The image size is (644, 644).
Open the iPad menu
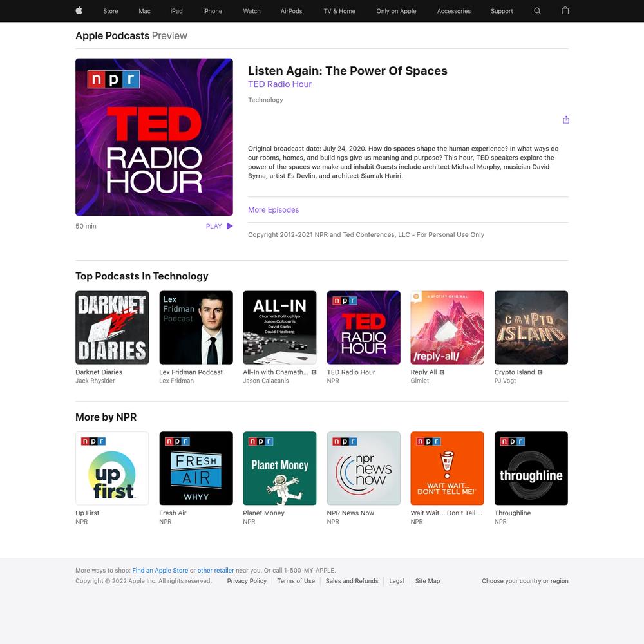pos(176,11)
